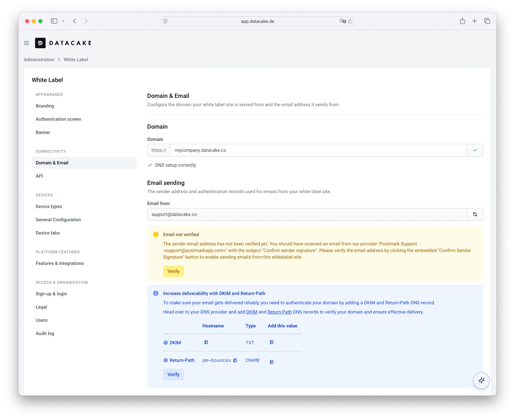Click the blue Verify button for DNS records
515x420 pixels.
click(x=173, y=375)
